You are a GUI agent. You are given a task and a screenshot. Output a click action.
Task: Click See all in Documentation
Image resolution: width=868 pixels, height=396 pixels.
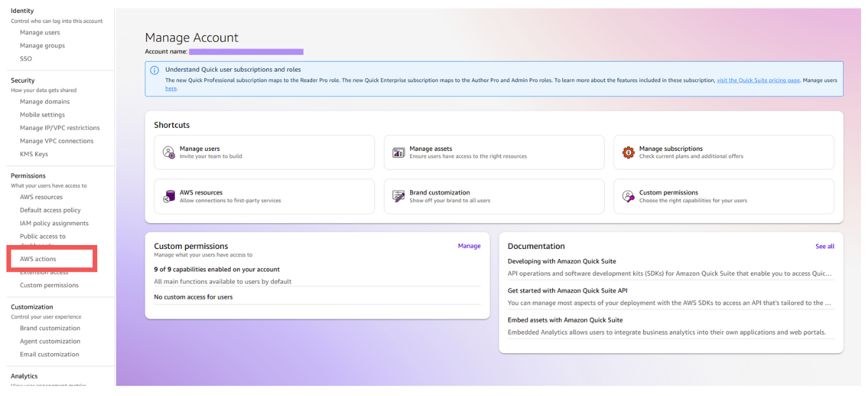pos(825,246)
